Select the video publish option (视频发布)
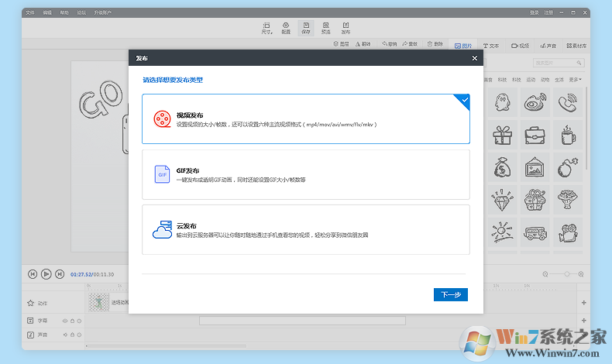 [x=305, y=119]
